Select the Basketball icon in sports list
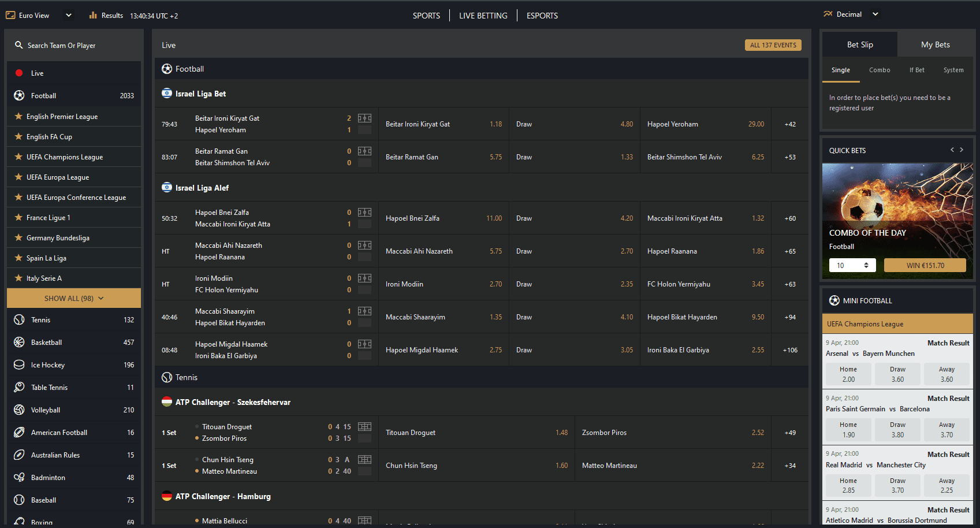 tap(19, 343)
